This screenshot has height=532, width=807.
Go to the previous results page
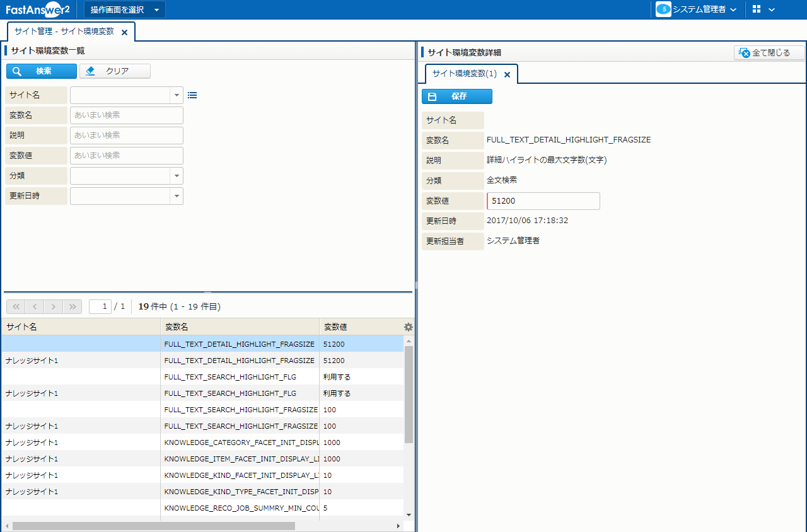tap(35, 307)
